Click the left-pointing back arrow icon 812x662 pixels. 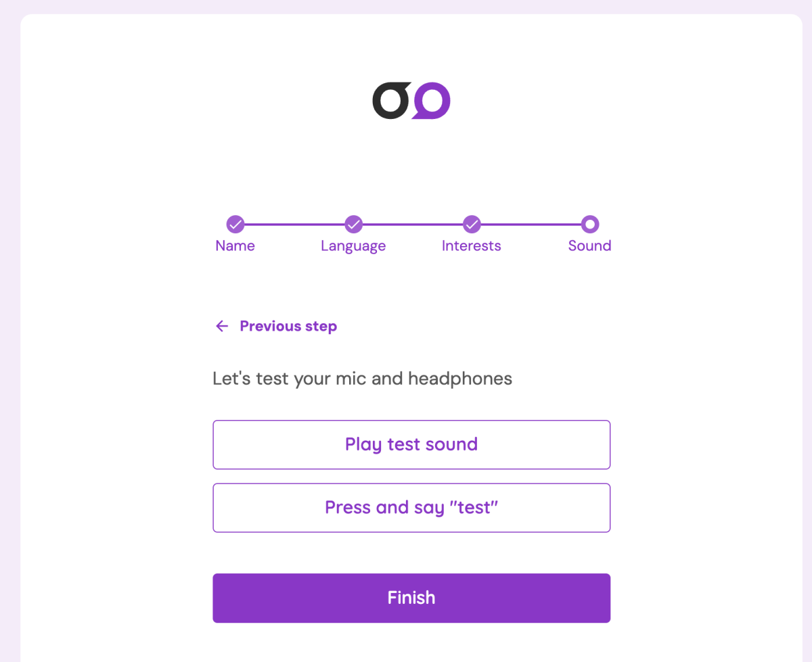221,327
